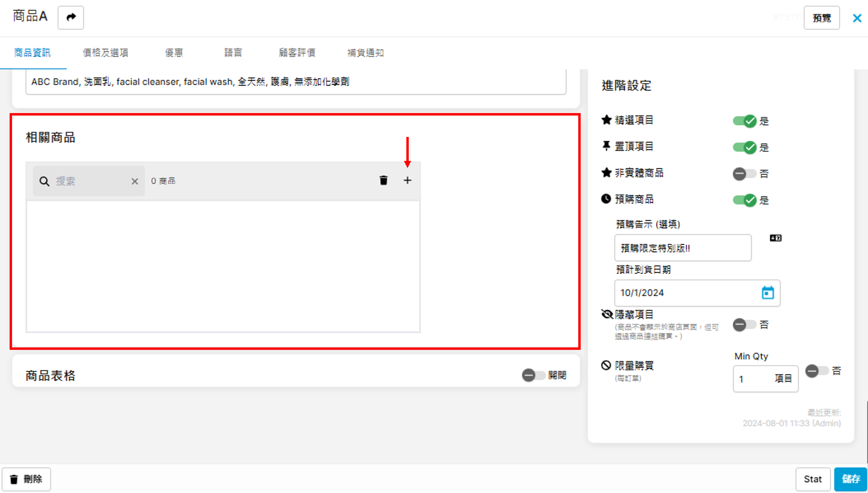Click the plus icon to add related product
868x493 pixels.
point(407,180)
